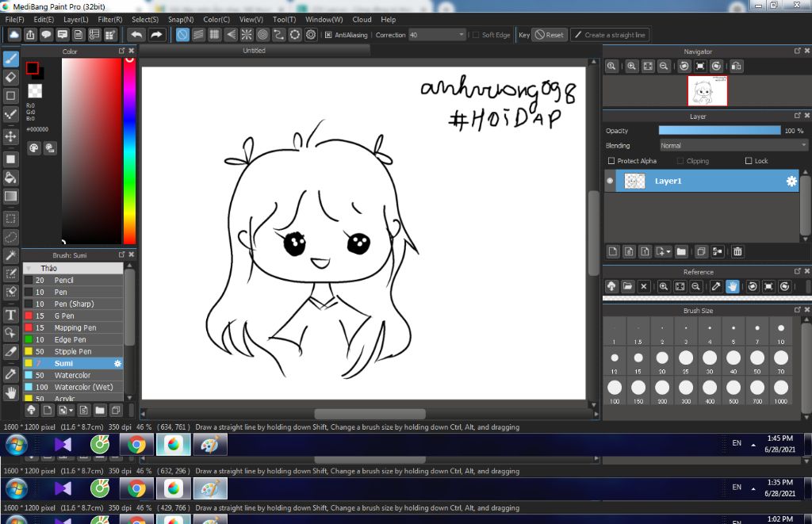Open the File(F) menu
The width and height of the screenshot is (812, 524).
point(14,20)
